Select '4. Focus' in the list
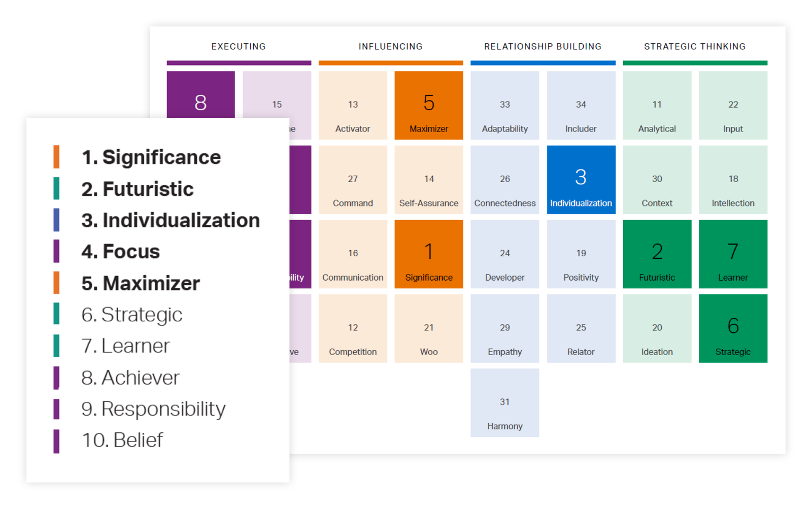Viewport: 812px width, 508px height. click(121, 252)
